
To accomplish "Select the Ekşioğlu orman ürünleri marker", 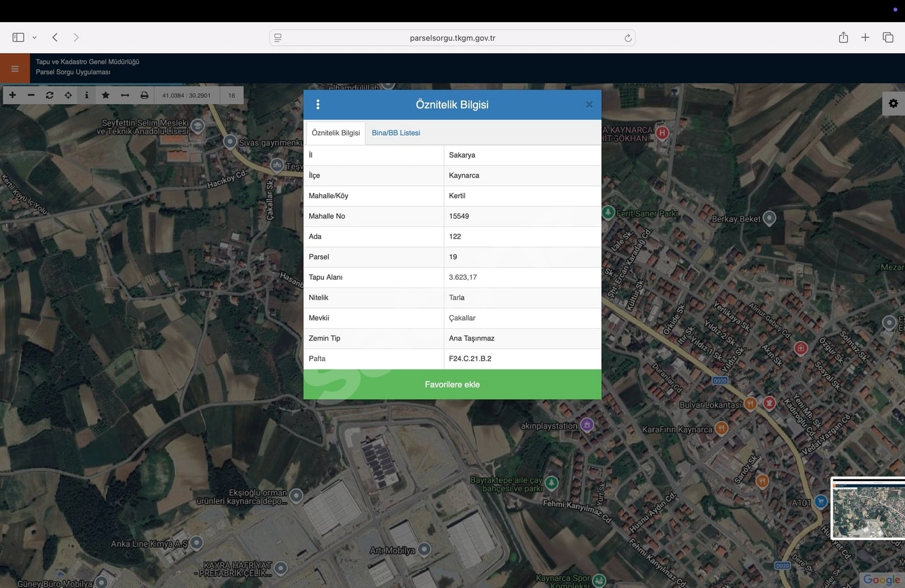I will pos(296,495).
